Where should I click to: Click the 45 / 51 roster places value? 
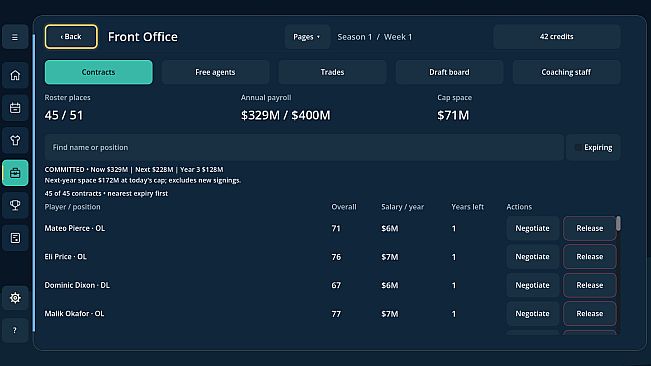pyautogui.click(x=64, y=115)
